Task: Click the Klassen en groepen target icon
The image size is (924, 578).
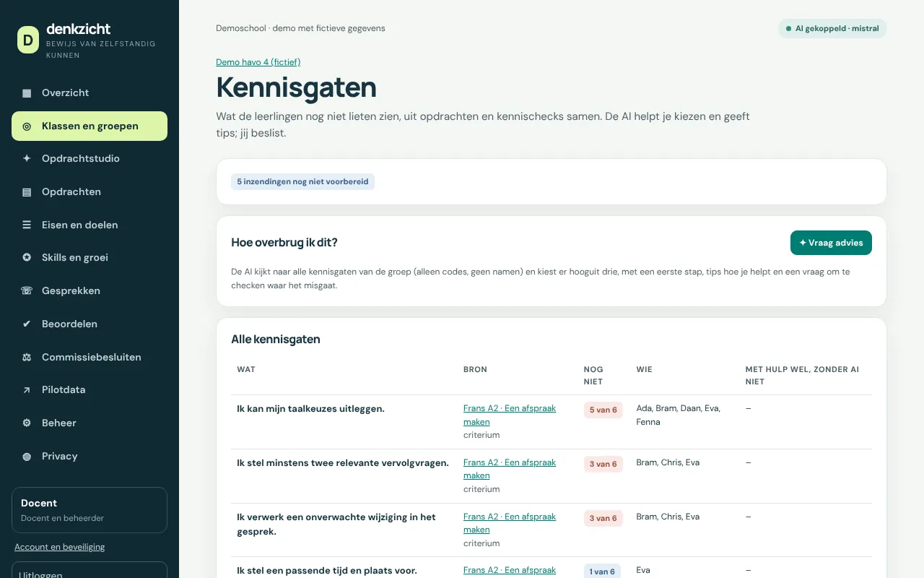Action: [27, 126]
